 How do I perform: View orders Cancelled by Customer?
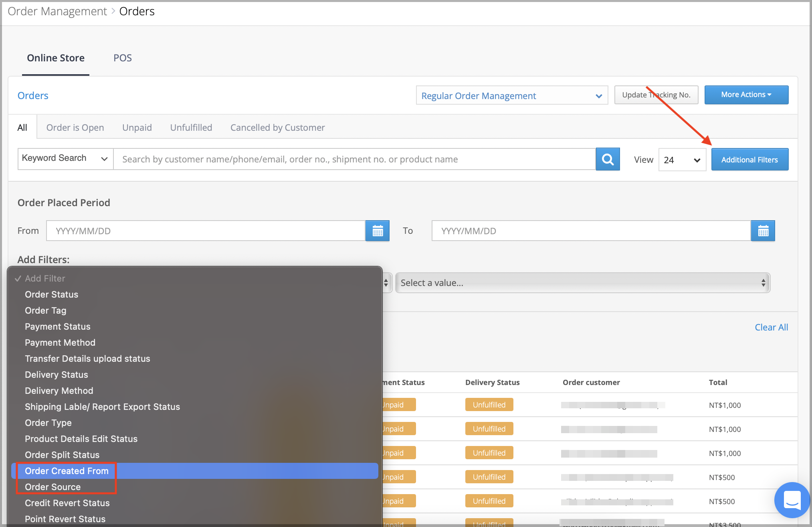[277, 127]
